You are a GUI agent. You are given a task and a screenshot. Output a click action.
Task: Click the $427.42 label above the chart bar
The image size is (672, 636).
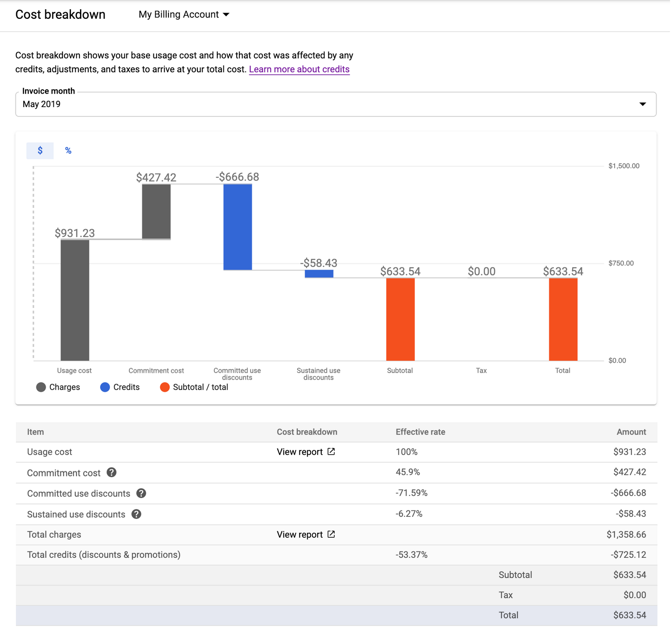pyautogui.click(x=157, y=178)
